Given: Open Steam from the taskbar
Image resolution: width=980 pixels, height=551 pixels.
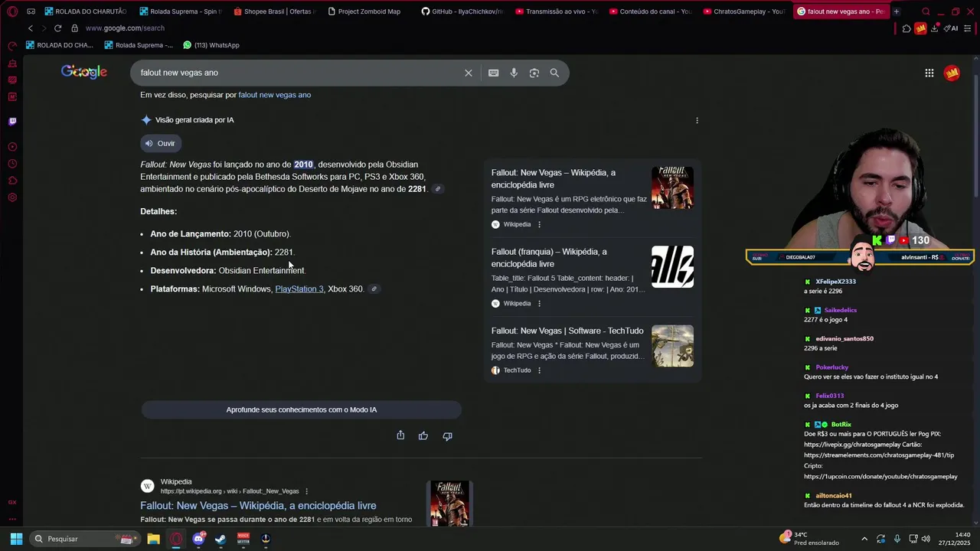Looking at the screenshot, I should [x=220, y=539].
